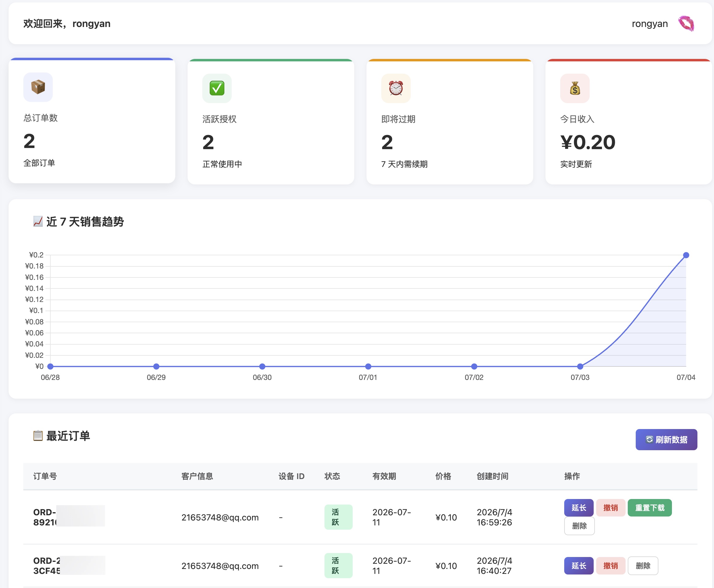This screenshot has height=588, width=714.
Task: Click 撤销 for the 16:40:27 order
Action: [x=610, y=565]
